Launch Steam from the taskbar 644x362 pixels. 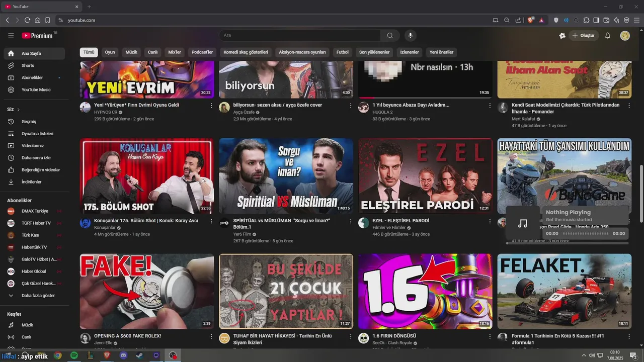click(x=140, y=355)
